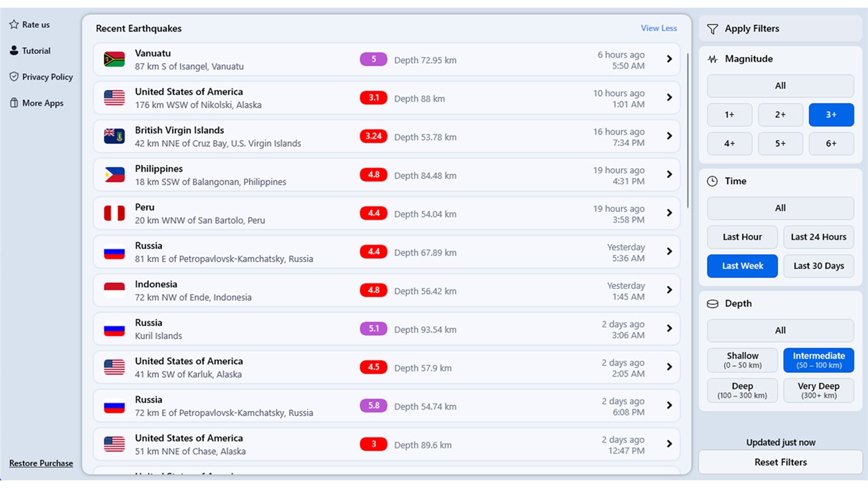Expand the Philippines earthquake details arrow
Screen dimensions: 868x488
[669, 174]
